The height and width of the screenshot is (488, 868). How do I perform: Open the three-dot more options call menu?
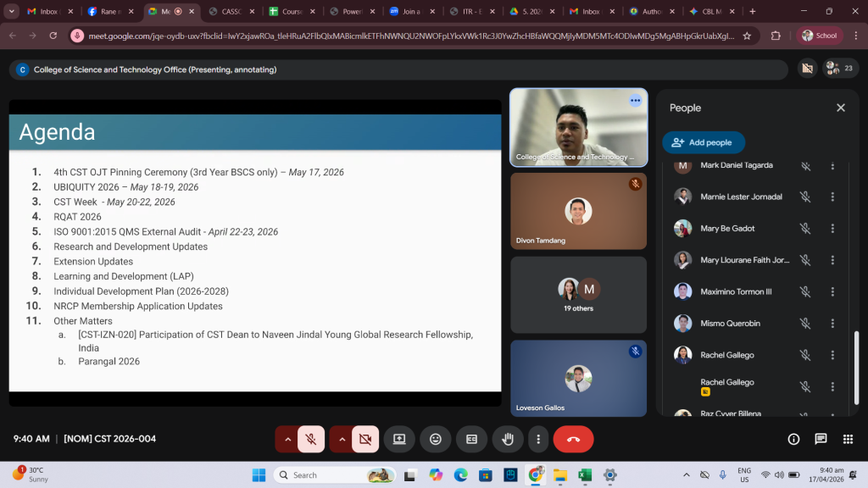pos(538,439)
